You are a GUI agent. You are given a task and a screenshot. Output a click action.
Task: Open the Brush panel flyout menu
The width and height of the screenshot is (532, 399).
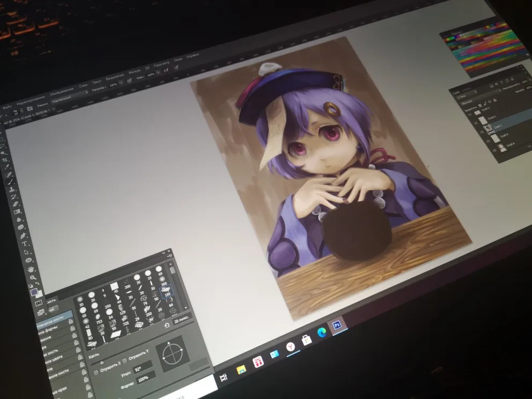point(169,256)
